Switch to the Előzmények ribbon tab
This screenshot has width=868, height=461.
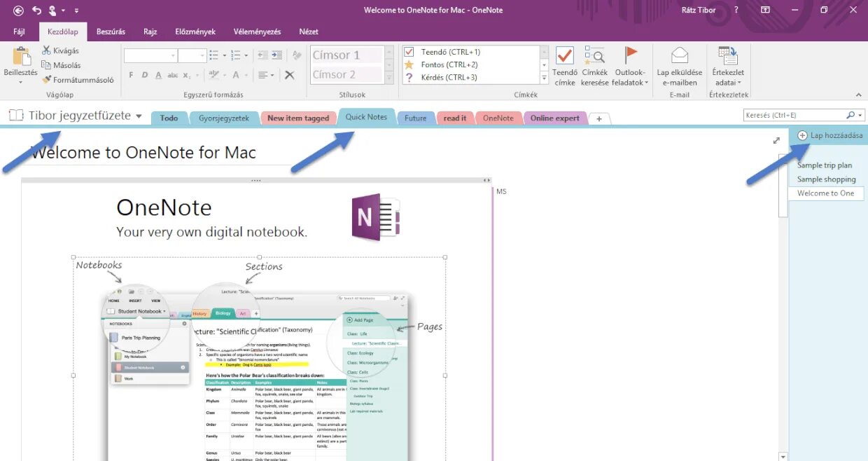point(195,32)
